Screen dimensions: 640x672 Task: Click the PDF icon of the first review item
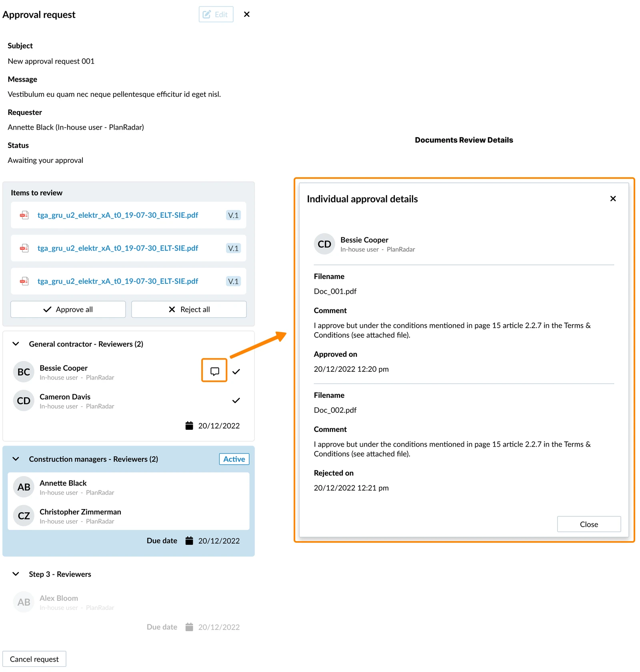[x=24, y=215]
